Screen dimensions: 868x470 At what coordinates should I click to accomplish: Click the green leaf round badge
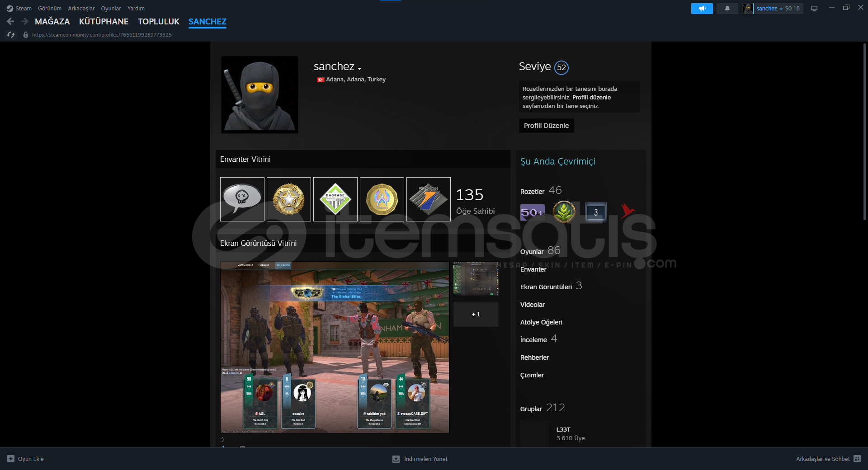coord(564,212)
